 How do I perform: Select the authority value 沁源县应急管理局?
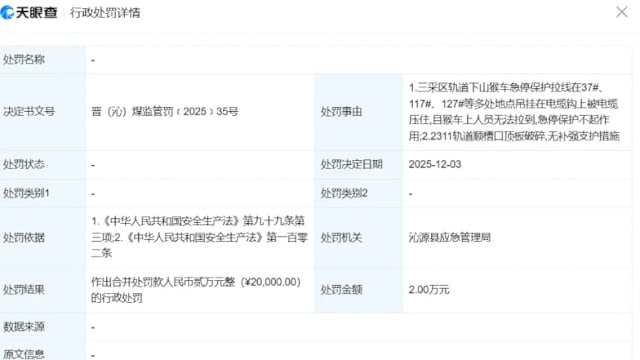pyautogui.click(x=449, y=238)
